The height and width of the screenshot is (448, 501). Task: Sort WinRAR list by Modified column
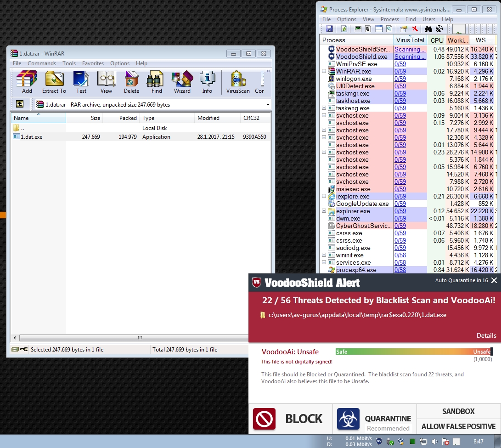pyautogui.click(x=217, y=118)
